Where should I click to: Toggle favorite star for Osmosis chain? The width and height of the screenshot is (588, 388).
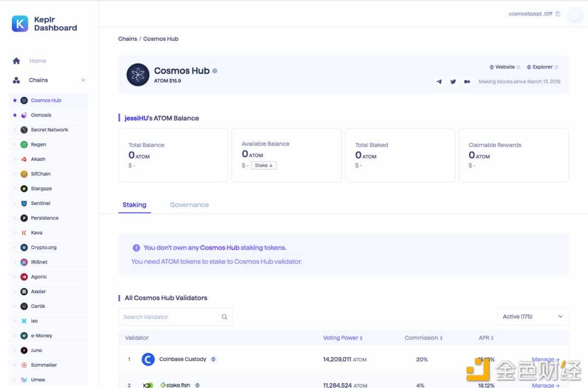[15, 115]
